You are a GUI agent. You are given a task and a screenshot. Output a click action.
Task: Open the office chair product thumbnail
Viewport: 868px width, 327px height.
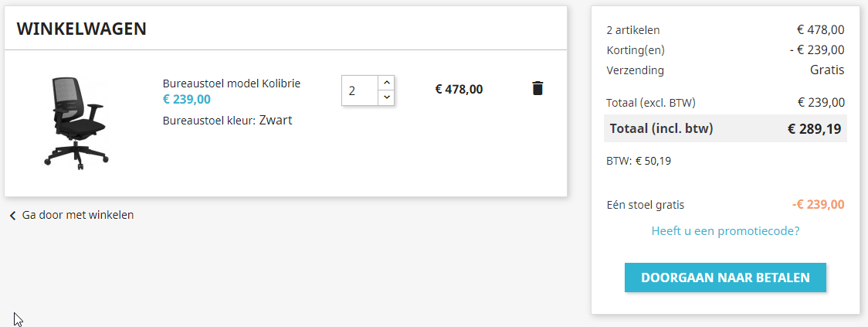pyautogui.click(x=74, y=122)
